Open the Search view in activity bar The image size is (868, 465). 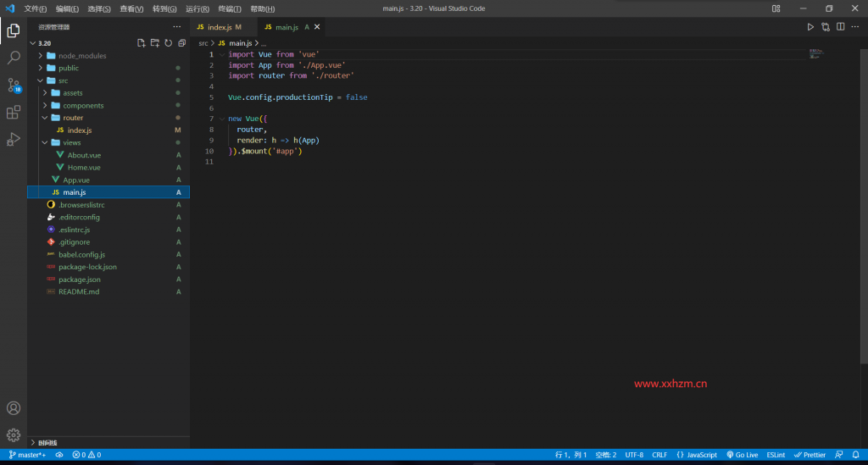[14, 58]
